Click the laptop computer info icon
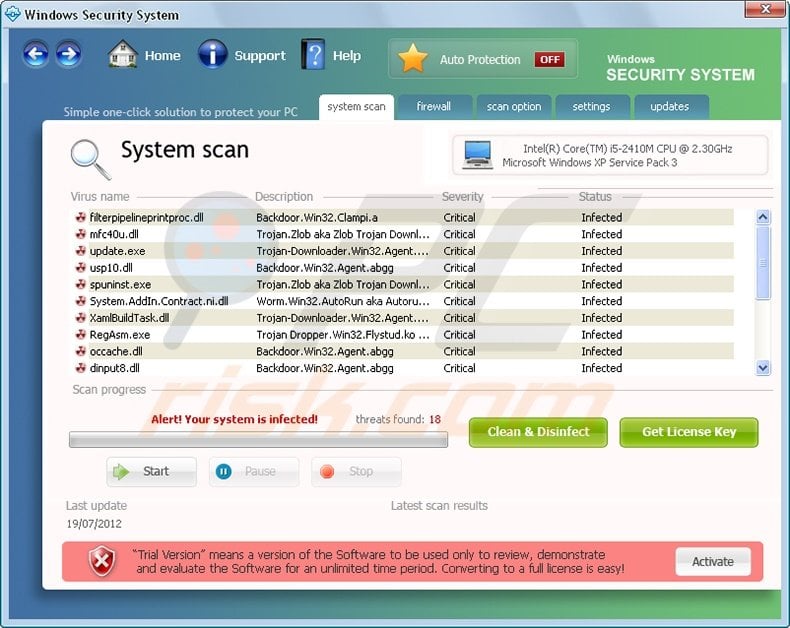The image size is (790, 628). (477, 155)
